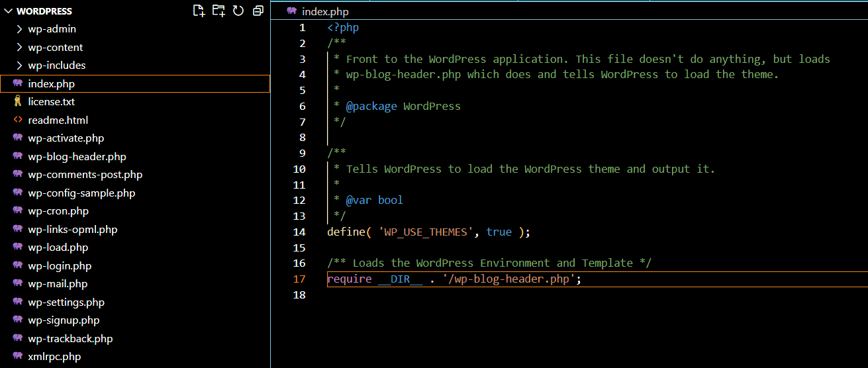Image resolution: width=868 pixels, height=368 pixels.
Task: Expand the wp-content folder chevron
Action: pos(19,48)
